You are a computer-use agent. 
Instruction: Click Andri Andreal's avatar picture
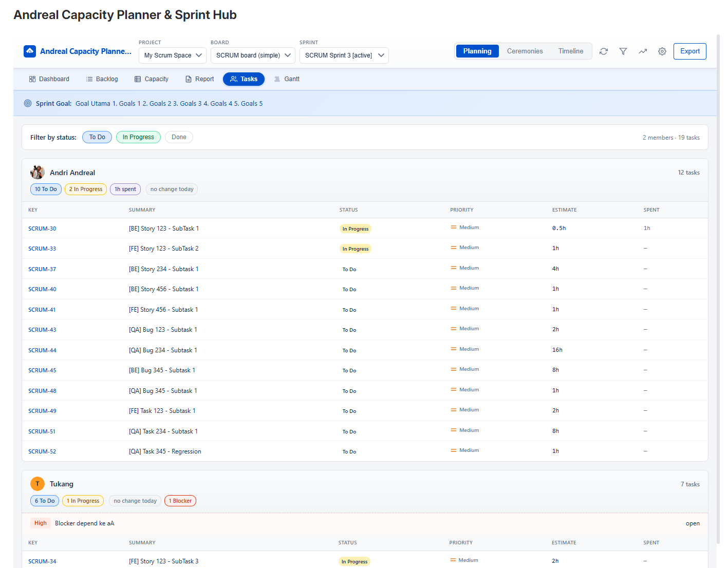coord(37,172)
